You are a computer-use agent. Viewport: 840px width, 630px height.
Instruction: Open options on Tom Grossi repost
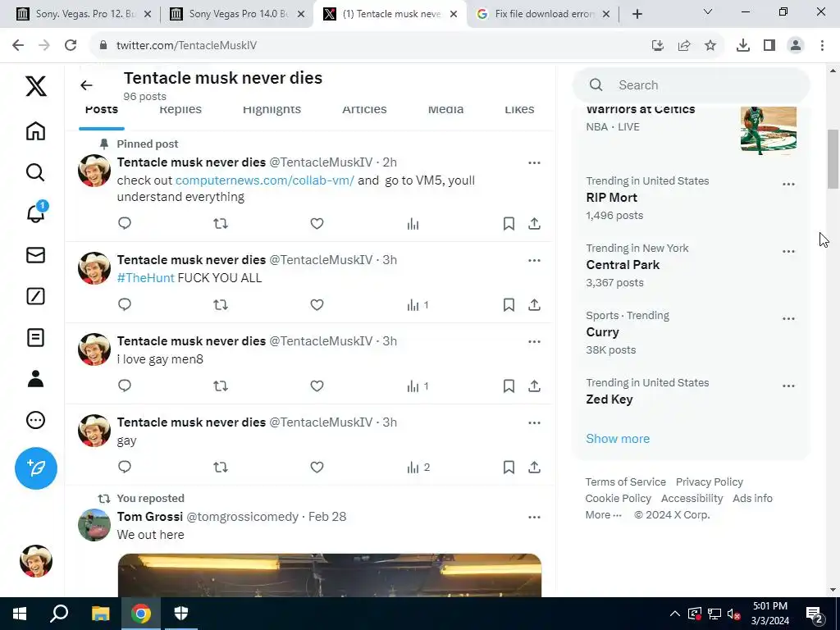(534, 517)
